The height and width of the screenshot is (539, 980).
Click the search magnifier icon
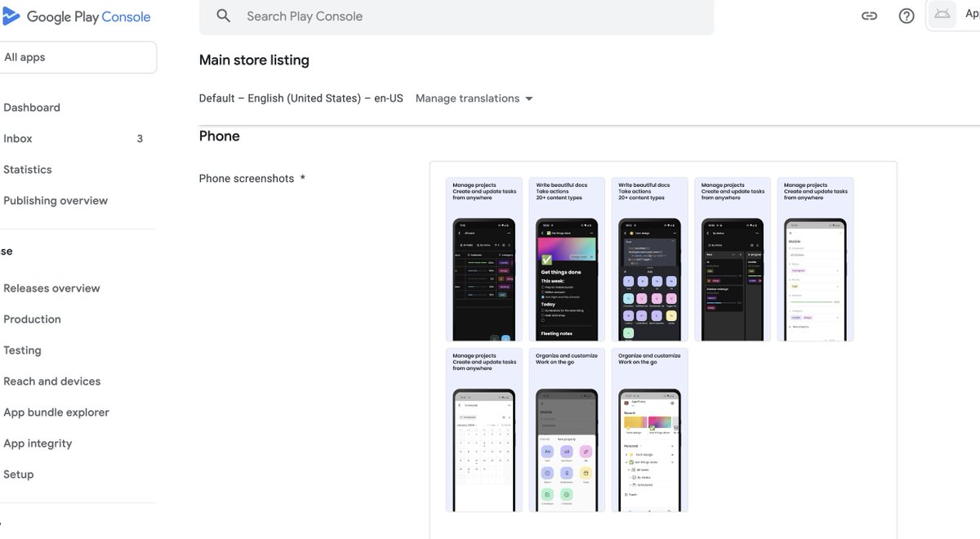[223, 16]
